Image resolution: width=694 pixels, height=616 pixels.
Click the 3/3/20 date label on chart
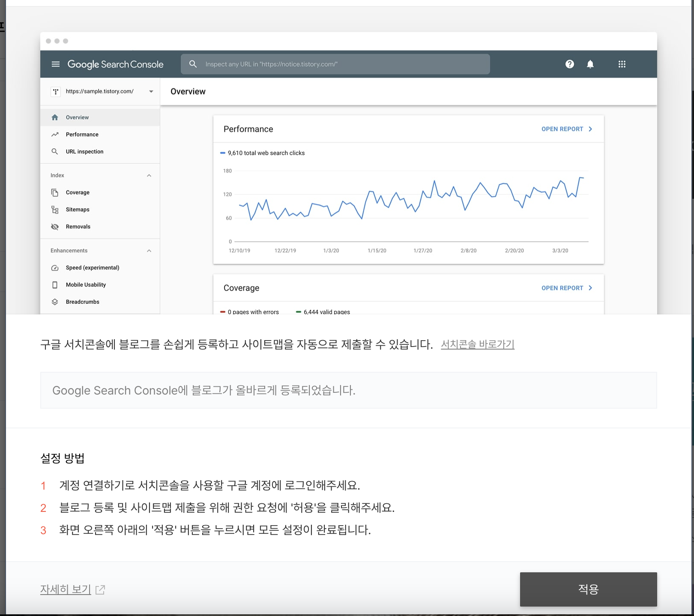(560, 251)
